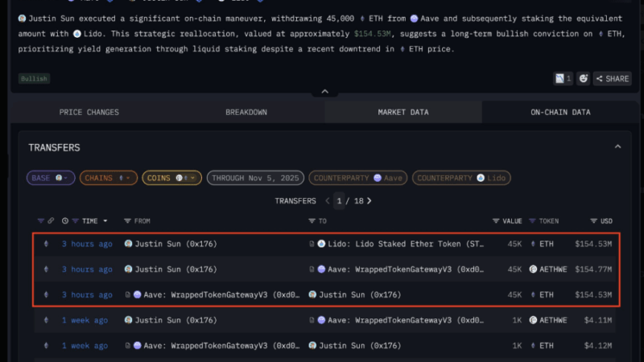Click the FROM column filter icon

(x=127, y=220)
